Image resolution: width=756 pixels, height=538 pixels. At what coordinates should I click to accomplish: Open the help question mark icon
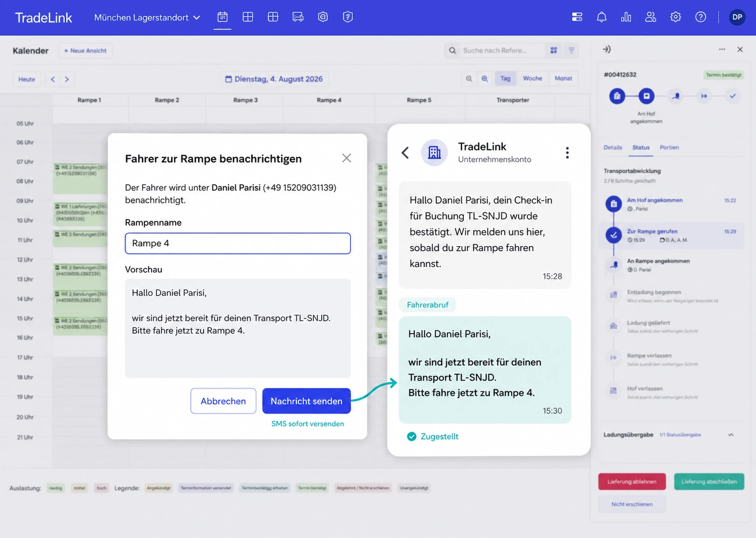(700, 17)
